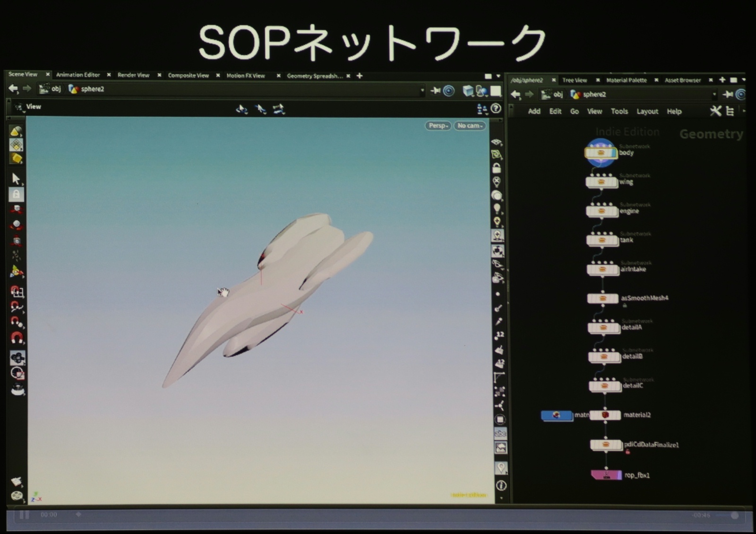
Task: Open the info 'i' icon at bottom of right toolbar
Action: pyautogui.click(x=501, y=485)
